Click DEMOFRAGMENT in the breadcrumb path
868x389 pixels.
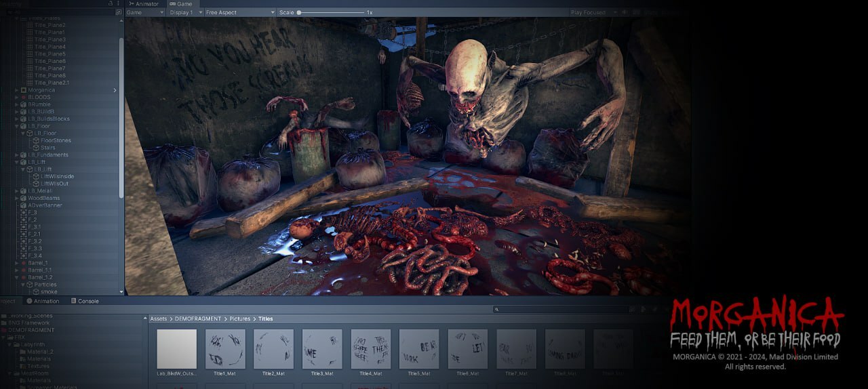199,319
